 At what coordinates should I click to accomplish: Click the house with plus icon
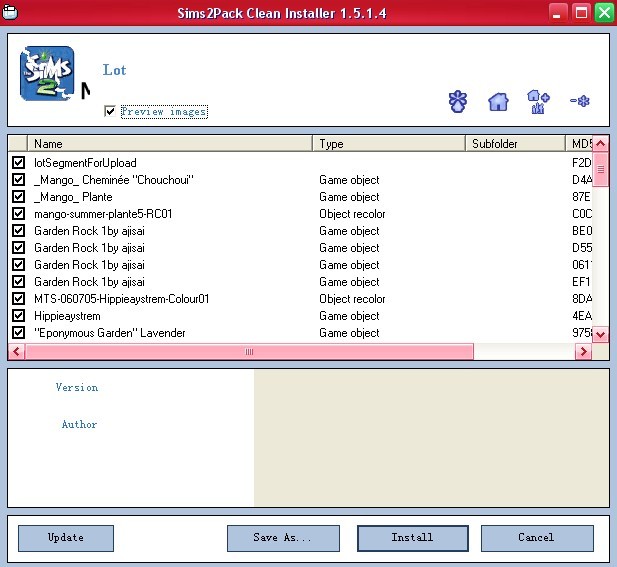click(x=538, y=102)
